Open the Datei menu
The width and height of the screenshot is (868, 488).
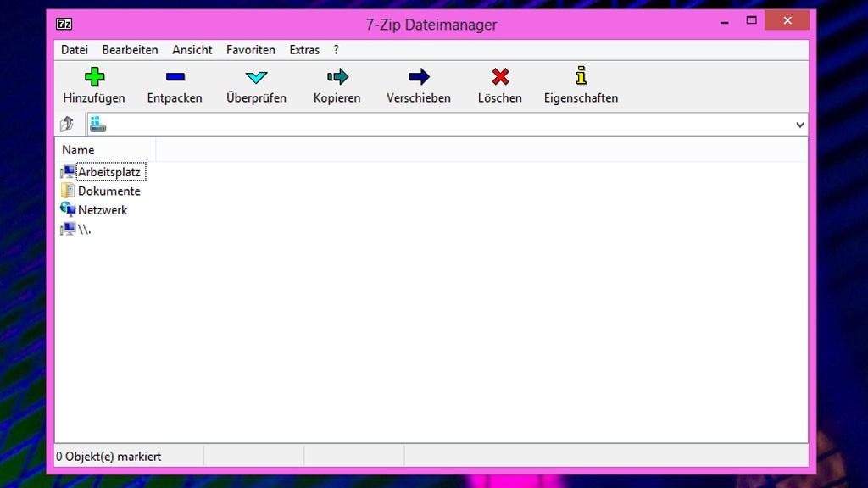pyautogui.click(x=74, y=49)
